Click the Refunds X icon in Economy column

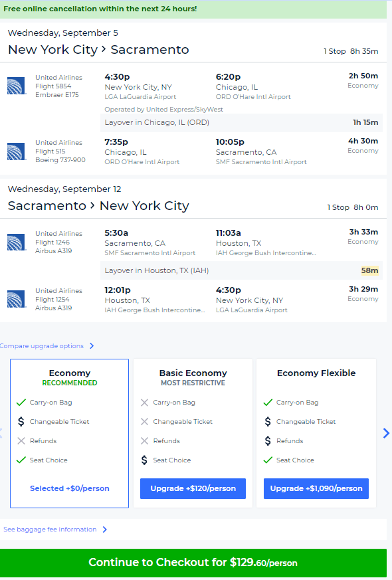[x=20, y=440]
